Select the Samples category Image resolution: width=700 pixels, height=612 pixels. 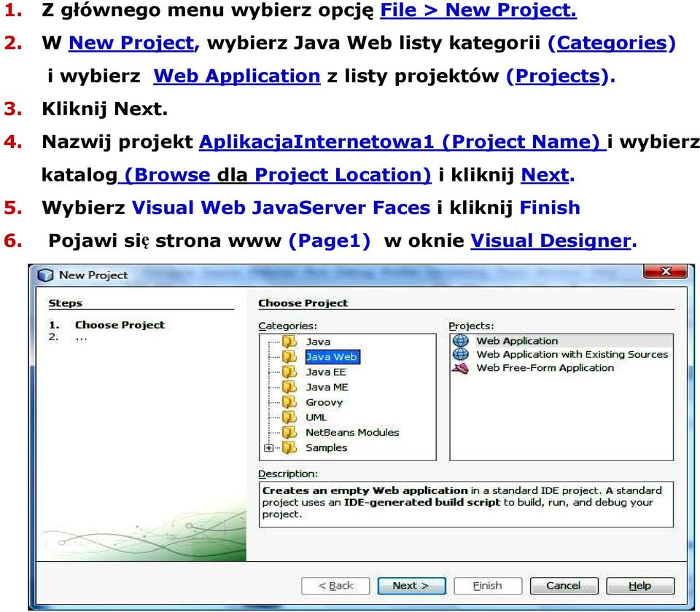[327, 448]
